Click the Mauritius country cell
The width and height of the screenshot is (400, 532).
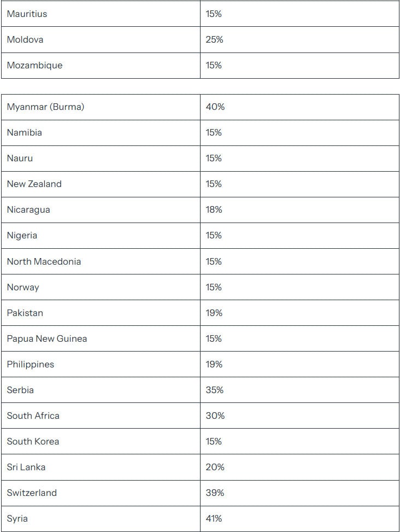click(27, 14)
